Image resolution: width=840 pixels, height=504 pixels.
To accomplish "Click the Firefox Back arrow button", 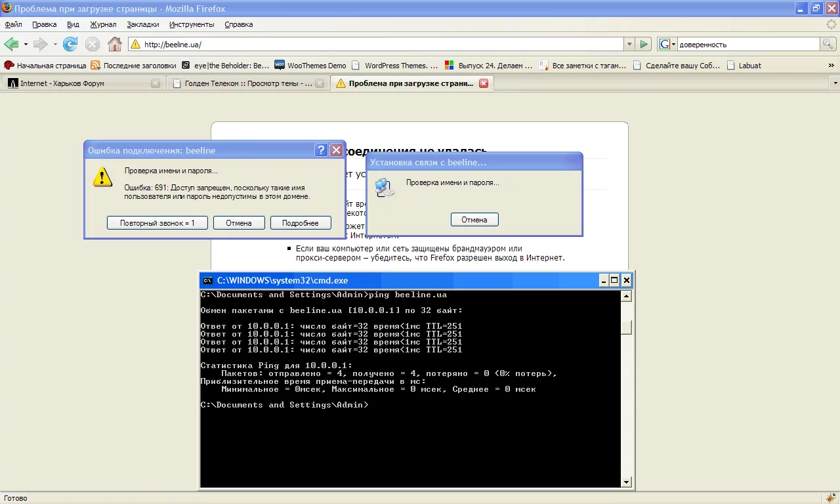I will (11, 44).
